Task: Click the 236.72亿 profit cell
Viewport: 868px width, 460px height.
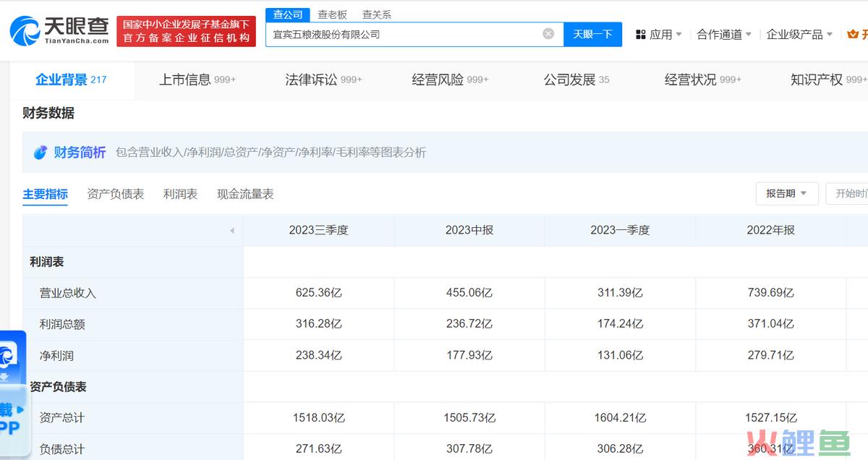Action: coord(469,324)
